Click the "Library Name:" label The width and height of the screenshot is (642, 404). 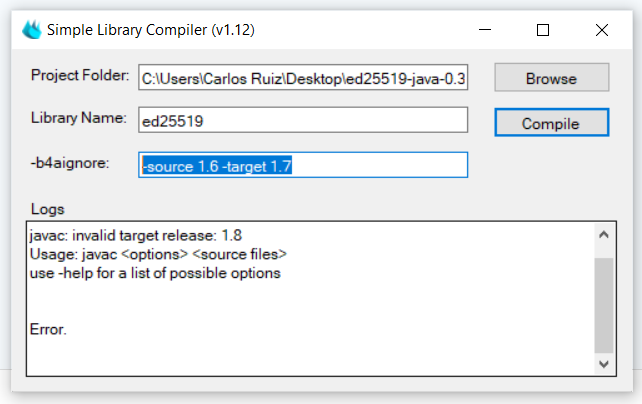(79, 118)
